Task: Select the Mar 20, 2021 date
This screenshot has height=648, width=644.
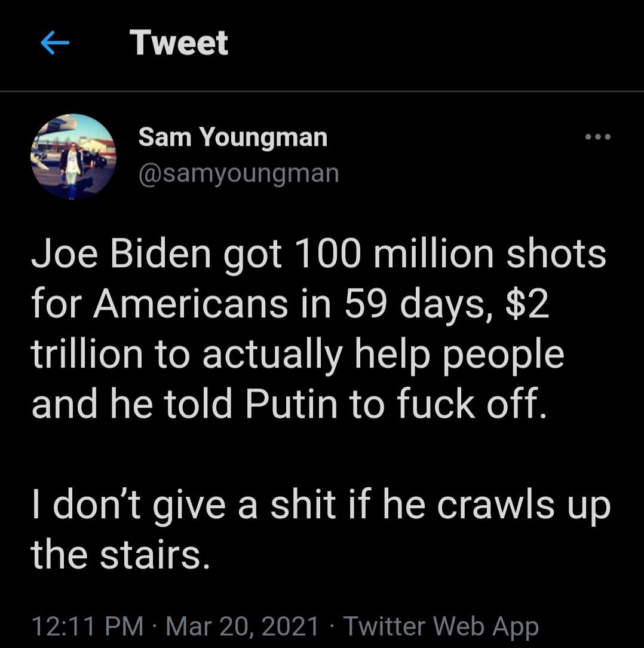Action: point(242,626)
